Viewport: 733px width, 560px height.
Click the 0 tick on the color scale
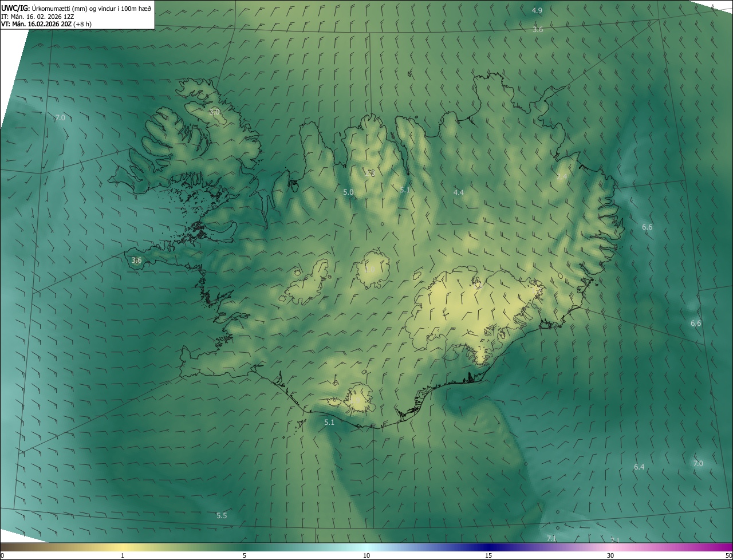(2, 555)
